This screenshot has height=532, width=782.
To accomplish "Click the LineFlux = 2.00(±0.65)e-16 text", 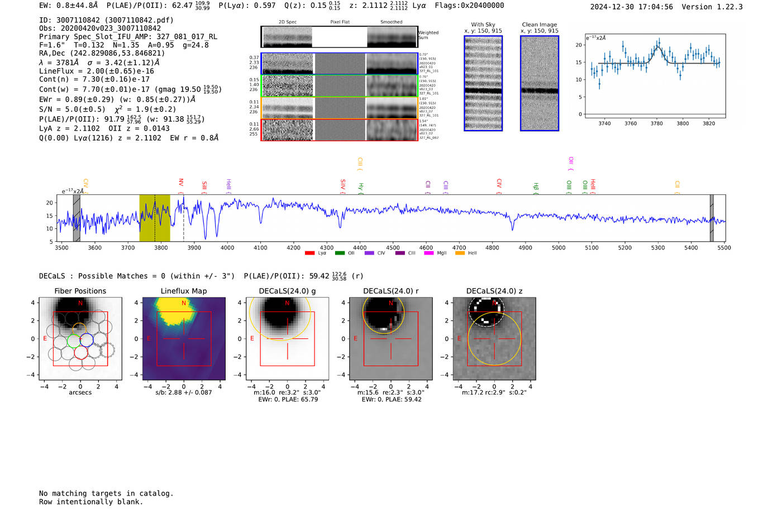I will (97, 71).
